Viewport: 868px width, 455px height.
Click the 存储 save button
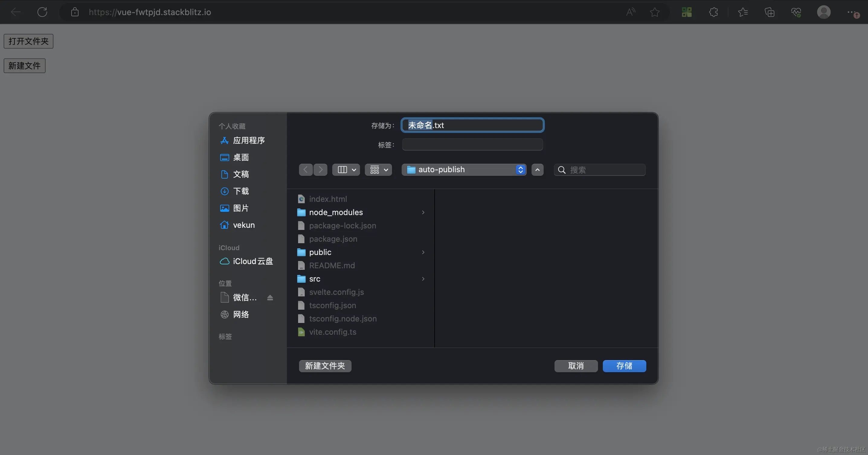tap(624, 366)
